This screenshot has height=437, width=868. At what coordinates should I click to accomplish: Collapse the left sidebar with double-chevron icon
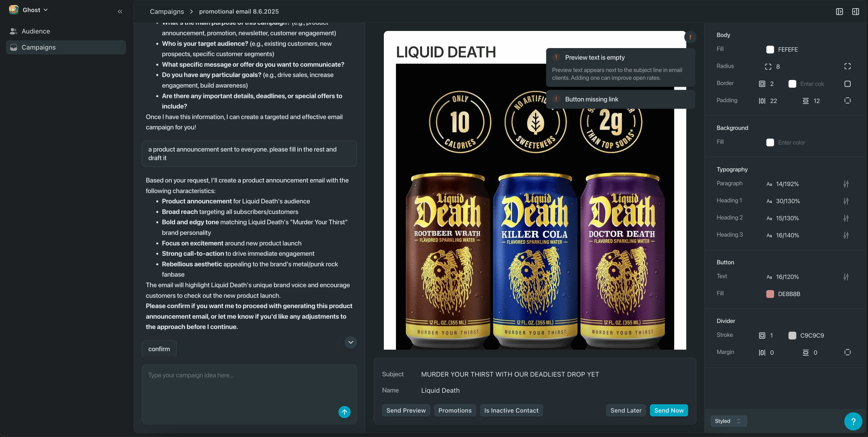120,11
